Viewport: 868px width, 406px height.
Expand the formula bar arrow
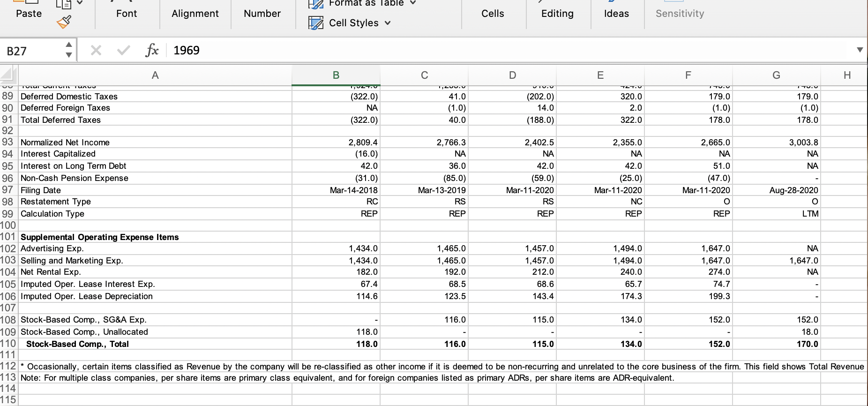(860, 50)
